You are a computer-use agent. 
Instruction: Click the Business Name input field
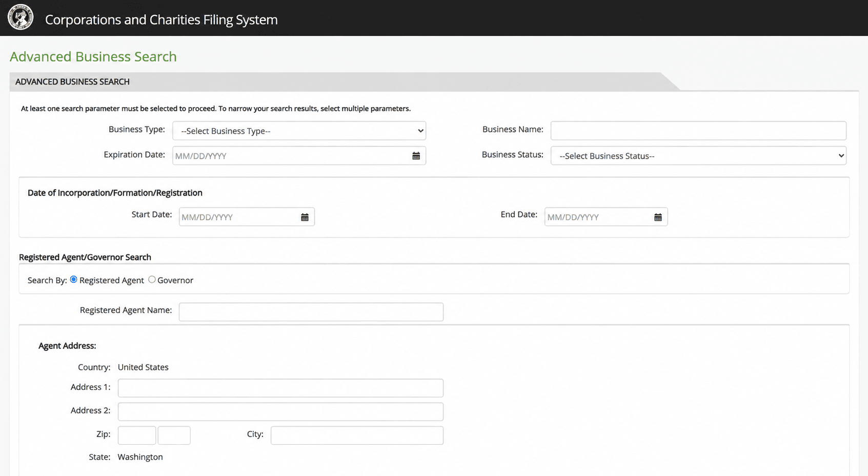pyautogui.click(x=698, y=131)
